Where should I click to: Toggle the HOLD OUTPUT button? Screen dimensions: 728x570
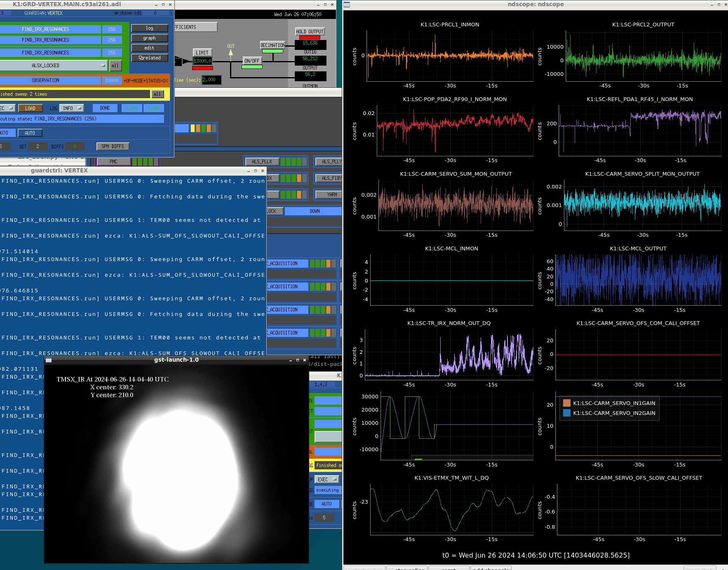tap(310, 31)
